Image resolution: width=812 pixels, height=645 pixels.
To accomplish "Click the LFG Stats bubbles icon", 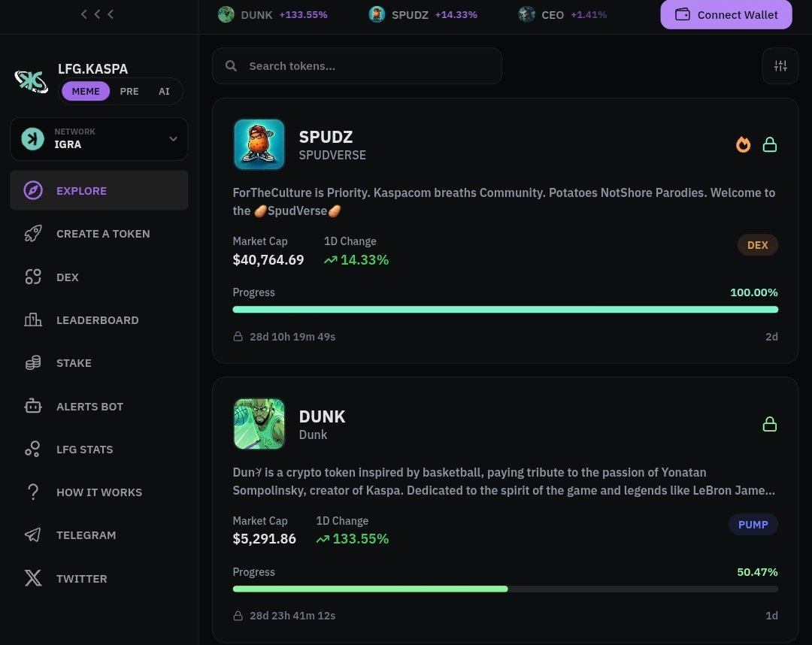I will pos(32,449).
